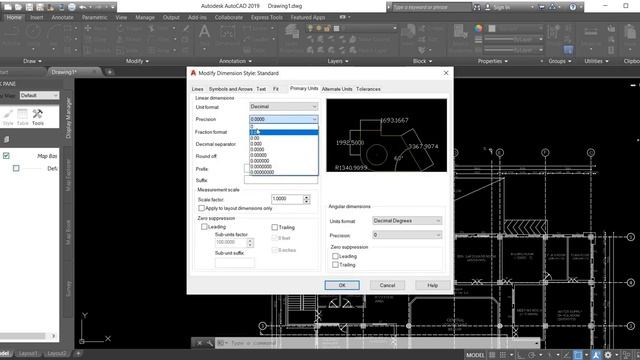Enable 'Apply to layout dimensions only' checkbox

coord(201,208)
